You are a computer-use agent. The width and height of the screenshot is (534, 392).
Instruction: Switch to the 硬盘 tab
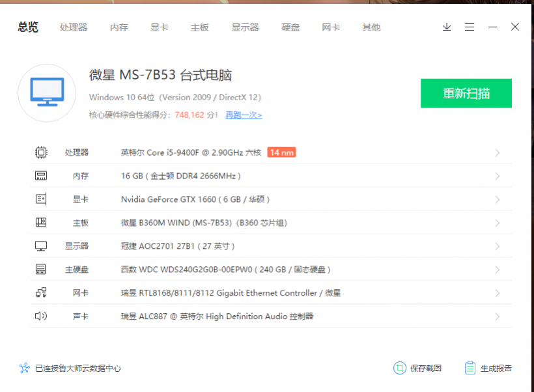pos(290,27)
